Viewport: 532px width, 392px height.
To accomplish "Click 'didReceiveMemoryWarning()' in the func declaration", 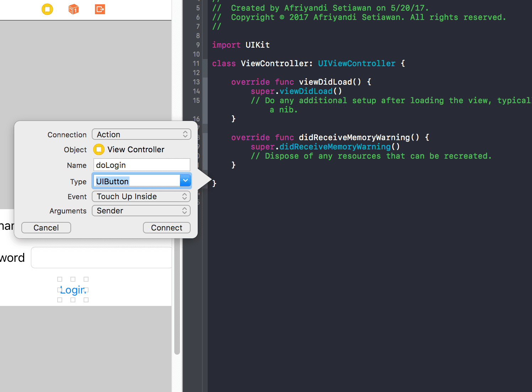I will pos(359,137).
